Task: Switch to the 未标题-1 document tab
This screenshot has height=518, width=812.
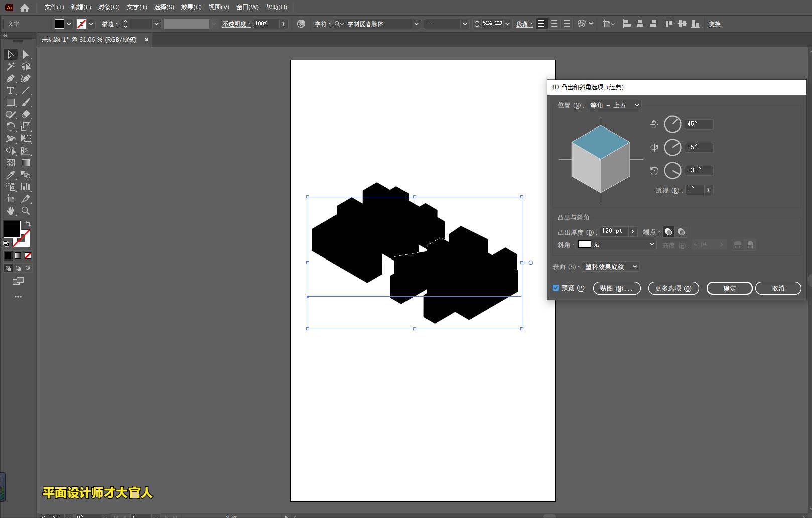Action: click(x=89, y=40)
